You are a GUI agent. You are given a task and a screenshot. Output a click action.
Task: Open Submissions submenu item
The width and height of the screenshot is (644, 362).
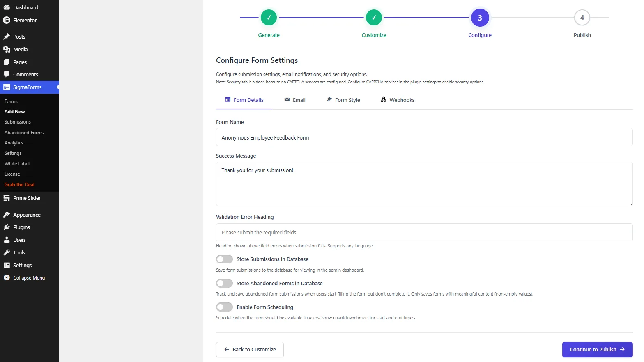[18, 122]
